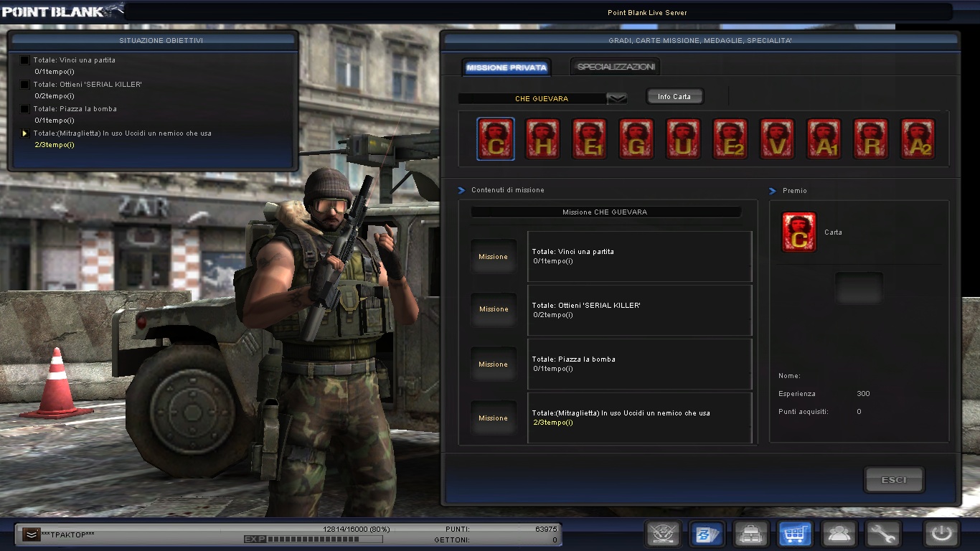Click Missione button for 'Vinci una partita'
The width and height of the screenshot is (980, 551).
pos(494,256)
